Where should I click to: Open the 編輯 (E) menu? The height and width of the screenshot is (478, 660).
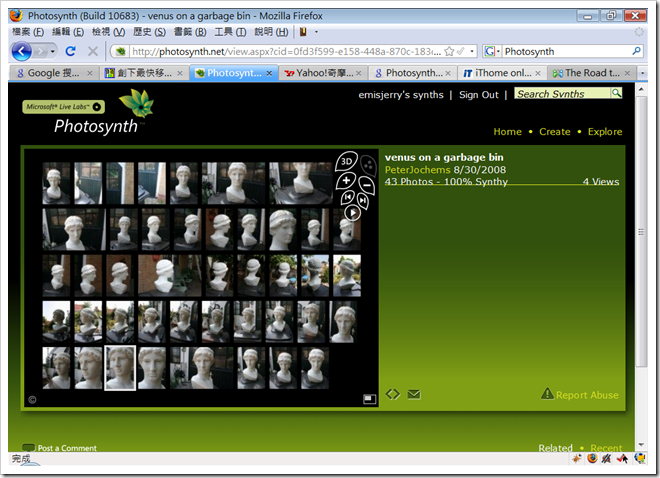tap(67, 32)
